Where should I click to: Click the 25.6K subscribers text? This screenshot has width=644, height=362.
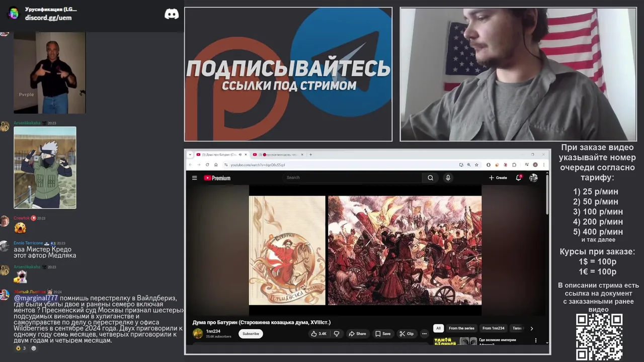tap(218, 336)
